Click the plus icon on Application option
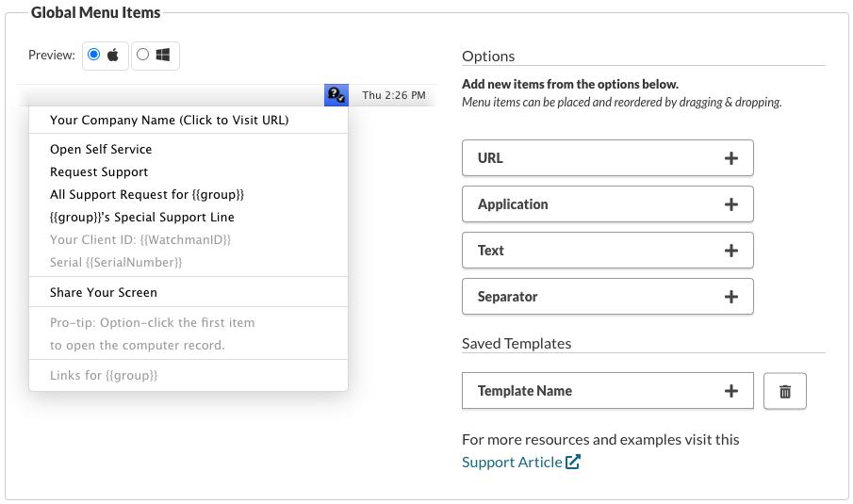 pyautogui.click(x=731, y=204)
